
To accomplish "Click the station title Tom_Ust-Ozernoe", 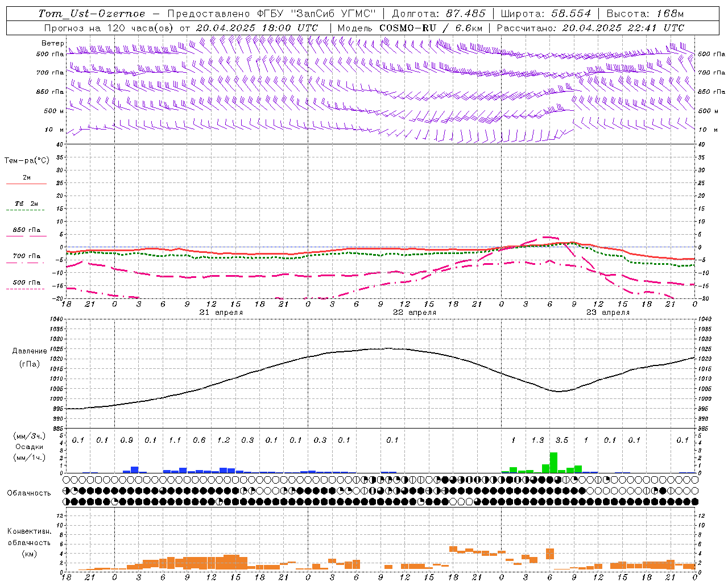I will click(x=92, y=14).
